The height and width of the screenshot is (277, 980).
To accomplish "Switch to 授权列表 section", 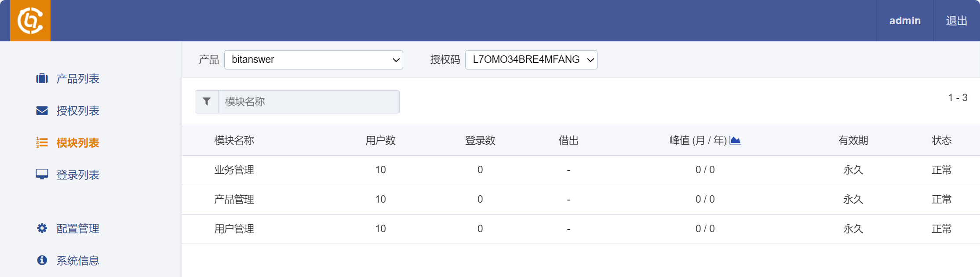I will click(77, 111).
